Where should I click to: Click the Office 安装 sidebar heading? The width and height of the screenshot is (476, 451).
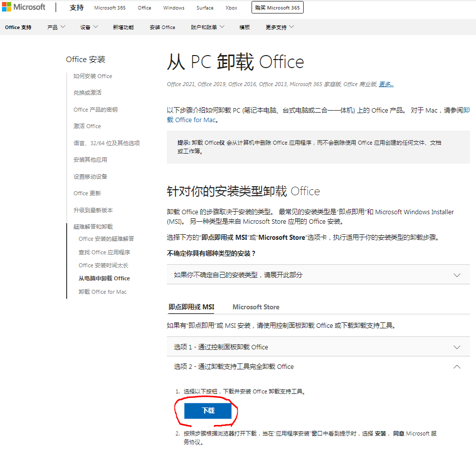(86, 60)
